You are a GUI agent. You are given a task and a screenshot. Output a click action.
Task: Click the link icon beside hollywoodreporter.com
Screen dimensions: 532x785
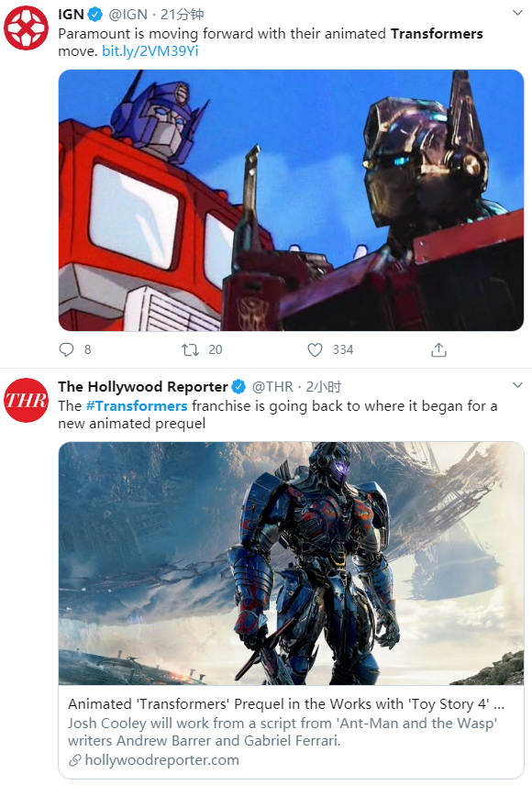pyautogui.click(x=75, y=760)
